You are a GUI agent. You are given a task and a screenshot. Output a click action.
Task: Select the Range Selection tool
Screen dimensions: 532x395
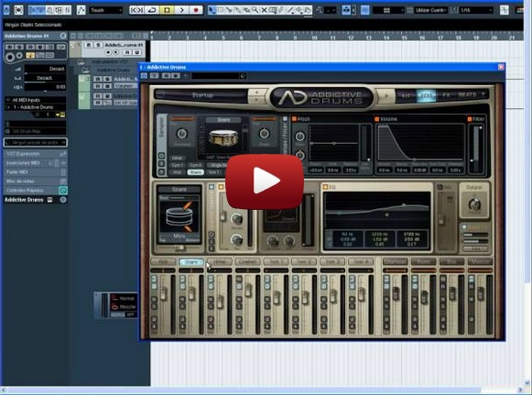(x=221, y=10)
